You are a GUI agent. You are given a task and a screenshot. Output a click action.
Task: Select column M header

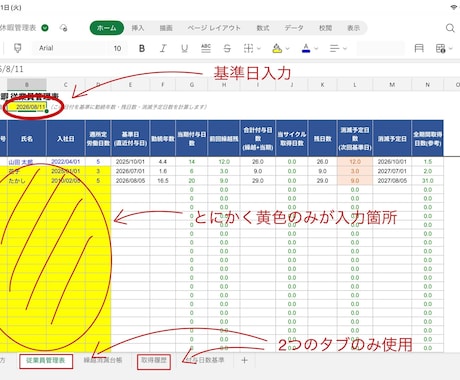(x=392, y=85)
